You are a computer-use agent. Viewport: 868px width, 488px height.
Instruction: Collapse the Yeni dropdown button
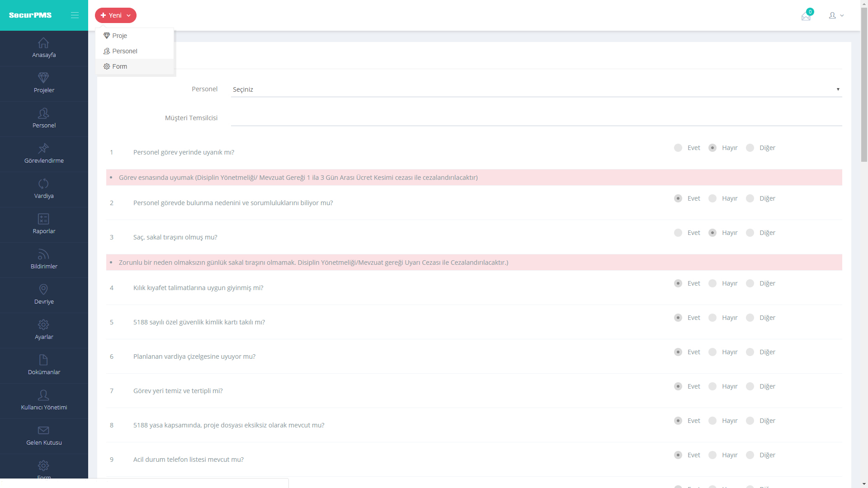pyautogui.click(x=116, y=15)
